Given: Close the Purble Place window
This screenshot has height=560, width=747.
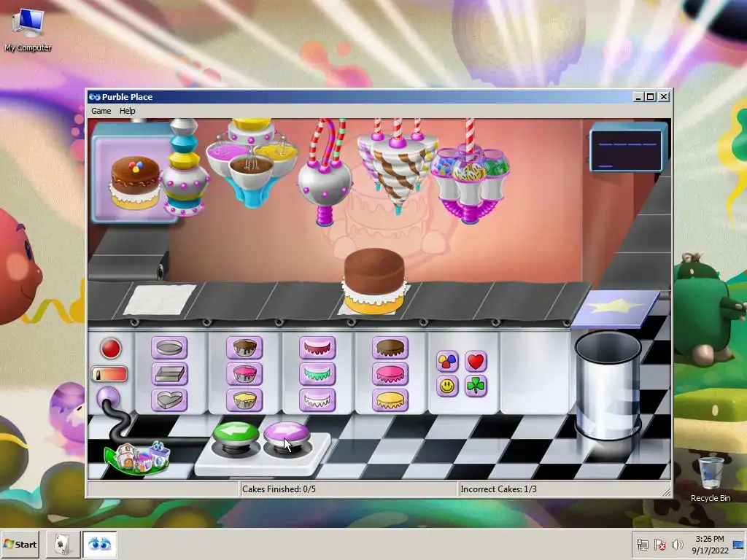Looking at the screenshot, I should pyautogui.click(x=664, y=97).
